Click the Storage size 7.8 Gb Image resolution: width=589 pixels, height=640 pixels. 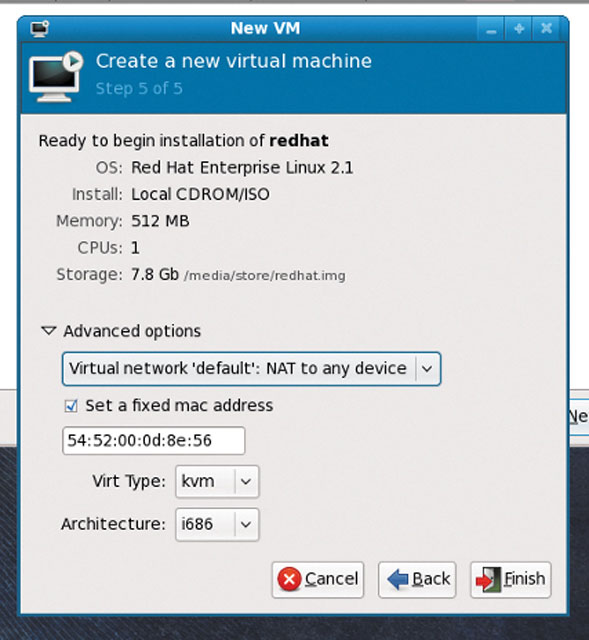coord(155,275)
